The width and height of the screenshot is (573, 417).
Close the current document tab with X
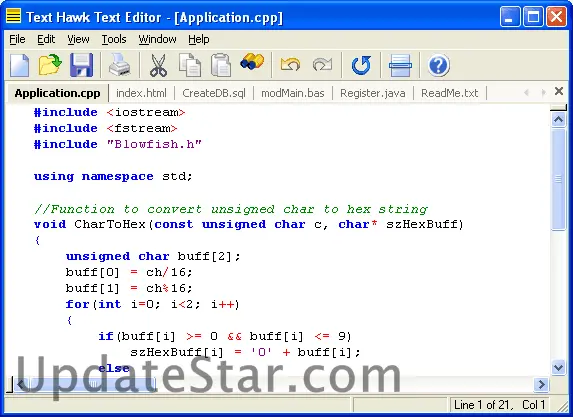559,91
